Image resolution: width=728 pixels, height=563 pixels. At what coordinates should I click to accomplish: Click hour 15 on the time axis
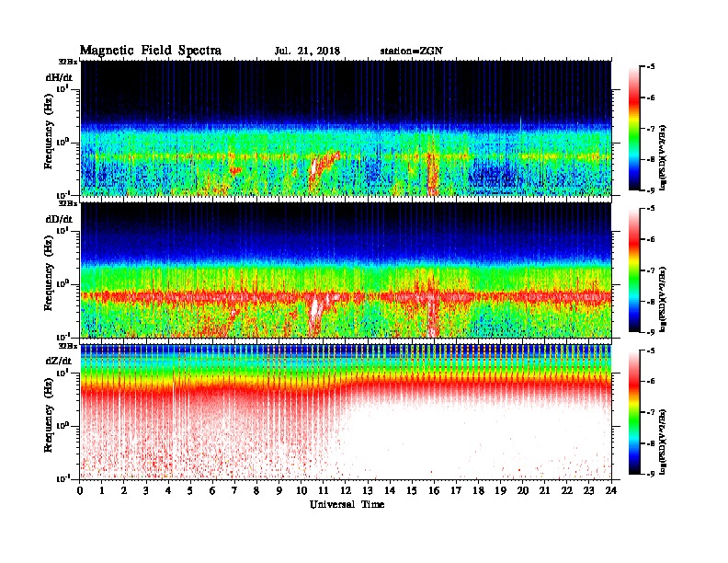click(412, 491)
